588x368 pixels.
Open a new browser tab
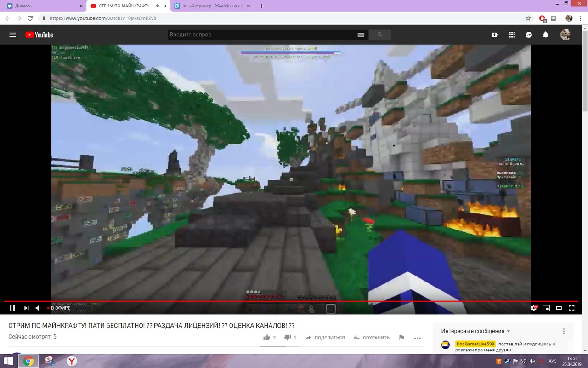(262, 6)
